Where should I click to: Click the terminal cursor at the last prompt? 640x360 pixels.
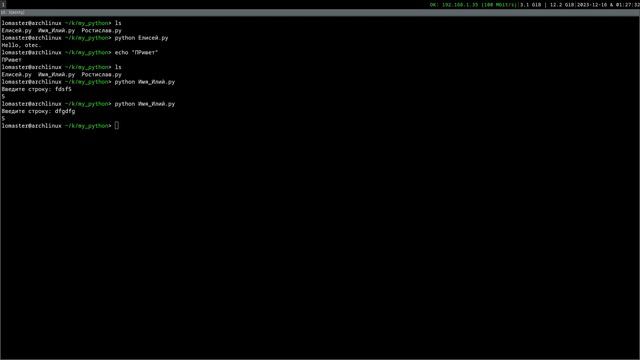click(x=117, y=126)
